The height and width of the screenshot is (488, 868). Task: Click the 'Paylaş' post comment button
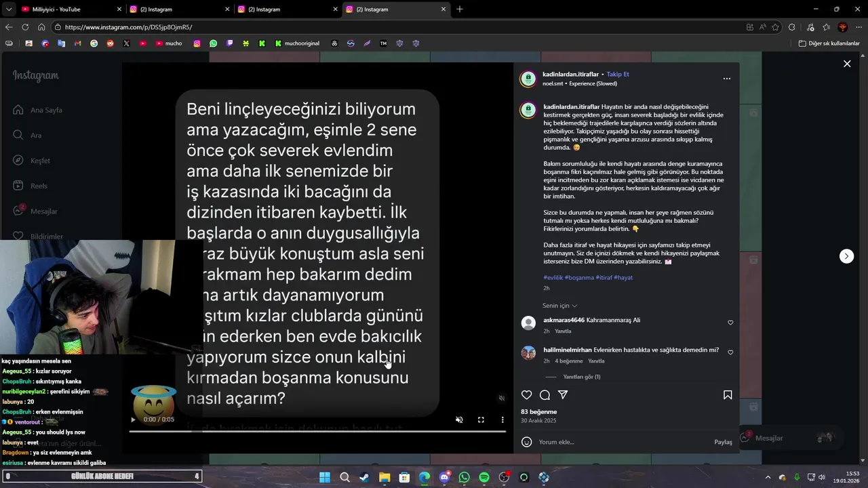click(723, 442)
